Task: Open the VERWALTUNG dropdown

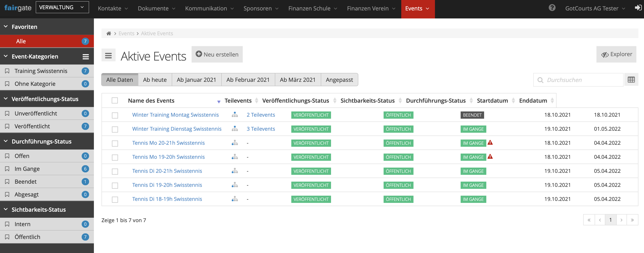Action: click(62, 7)
